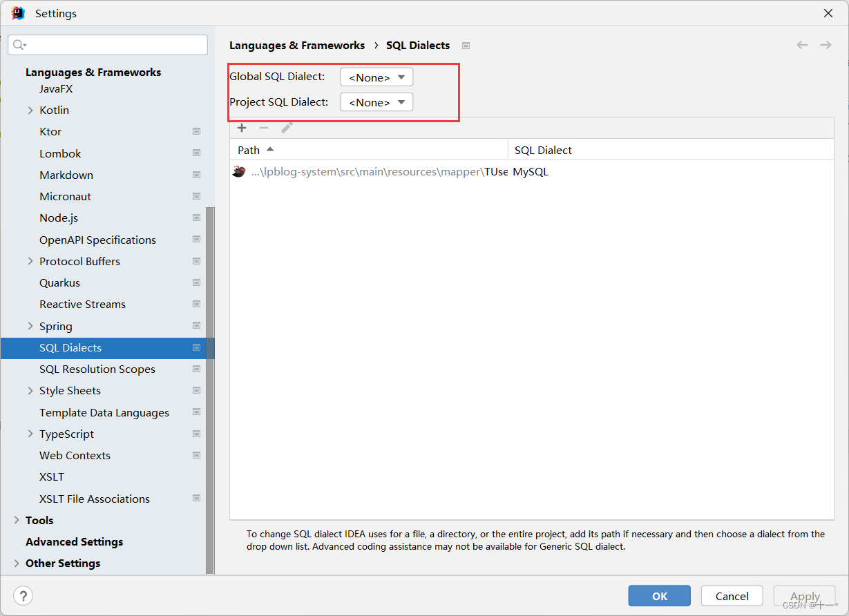Click the edit pencil icon
The height and width of the screenshot is (616, 849).
click(x=287, y=128)
